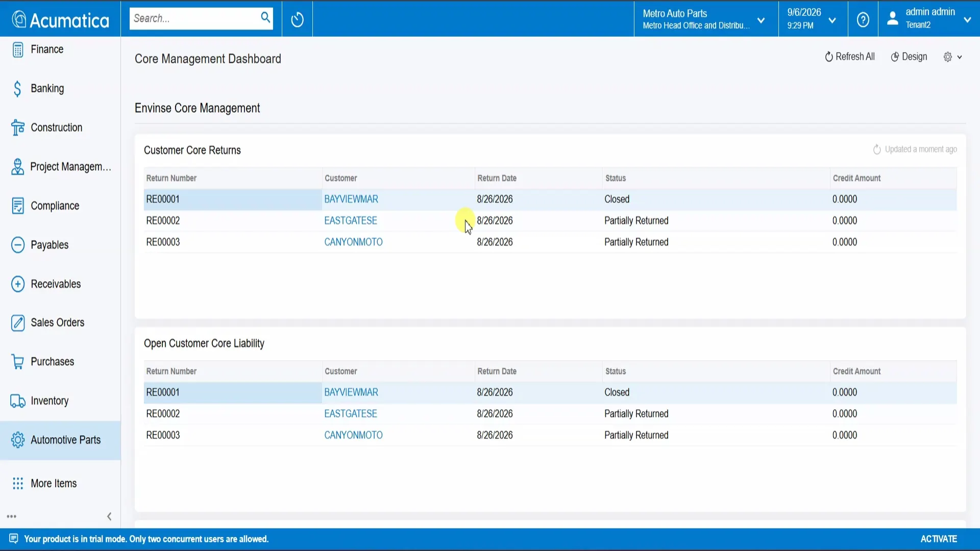
Task: Click ACTIVATE in the trial banner
Action: [939, 539]
